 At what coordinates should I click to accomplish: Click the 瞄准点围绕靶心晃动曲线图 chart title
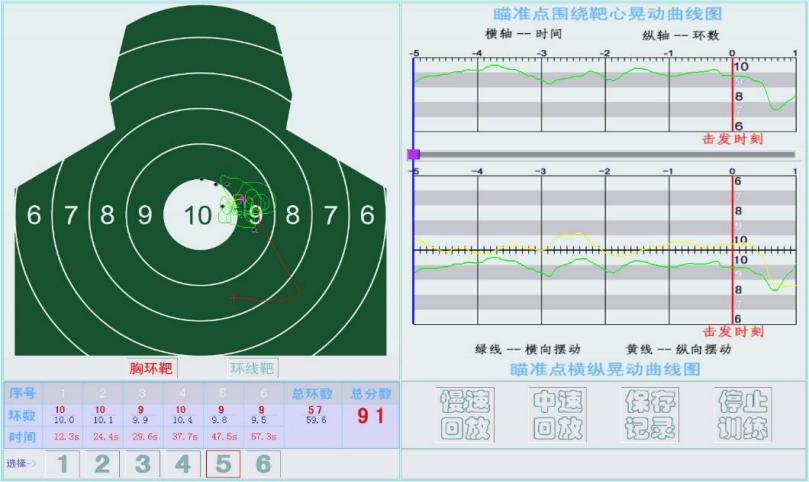click(x=607, y=14)
